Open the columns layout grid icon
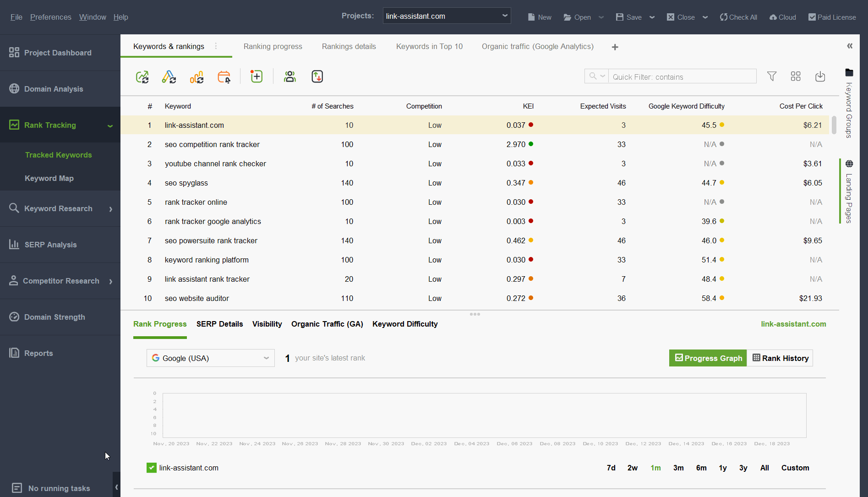This screenshot has height=497, width=868. tap(796, 76)
